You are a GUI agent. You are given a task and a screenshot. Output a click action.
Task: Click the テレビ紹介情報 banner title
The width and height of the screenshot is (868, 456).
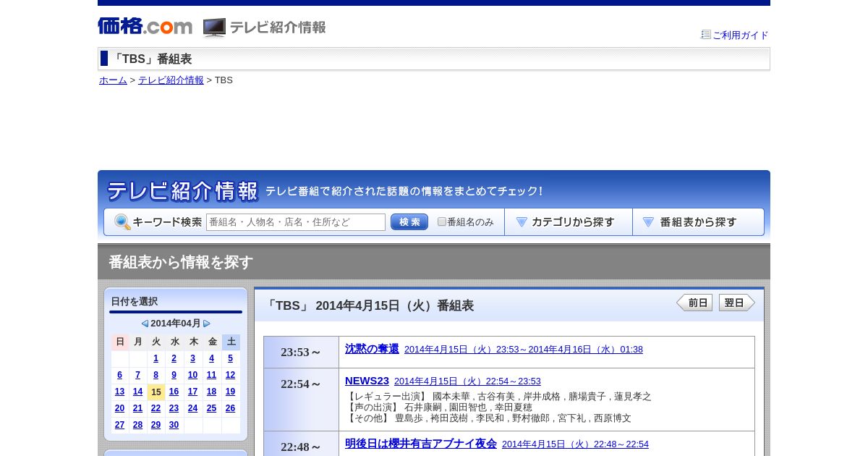coord(182,191)
